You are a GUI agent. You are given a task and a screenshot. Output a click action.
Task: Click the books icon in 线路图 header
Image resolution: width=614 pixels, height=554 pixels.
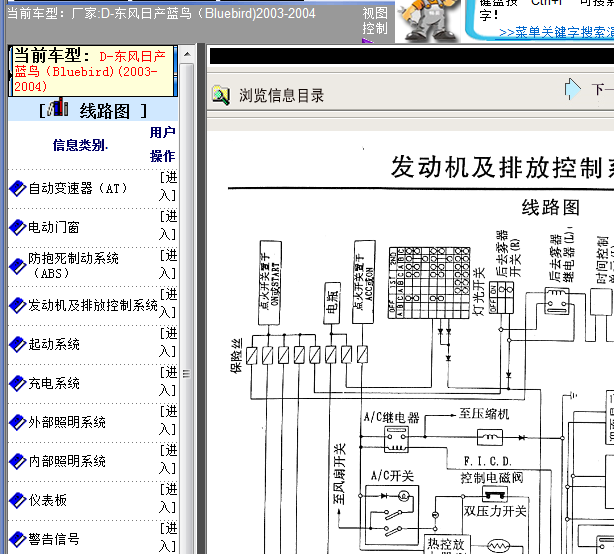click(58, 107)
